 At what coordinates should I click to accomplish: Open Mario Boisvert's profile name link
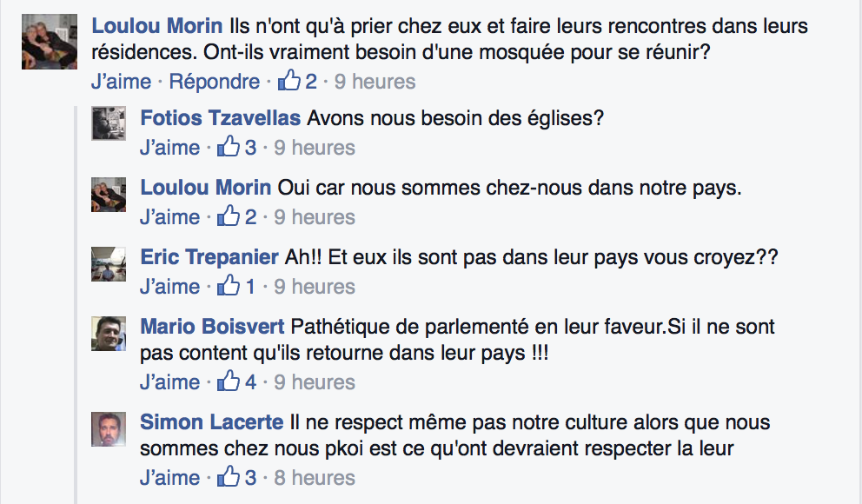tap(213, 328)
